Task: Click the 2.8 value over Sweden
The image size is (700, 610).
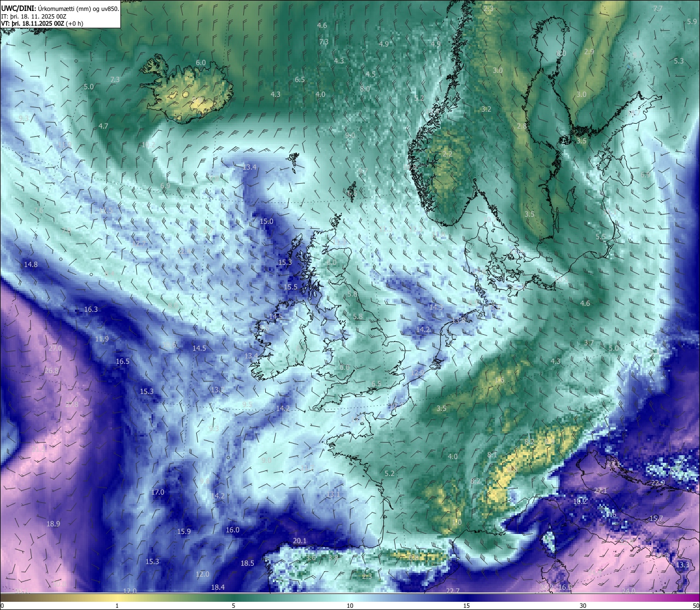Action: [522, 126]
